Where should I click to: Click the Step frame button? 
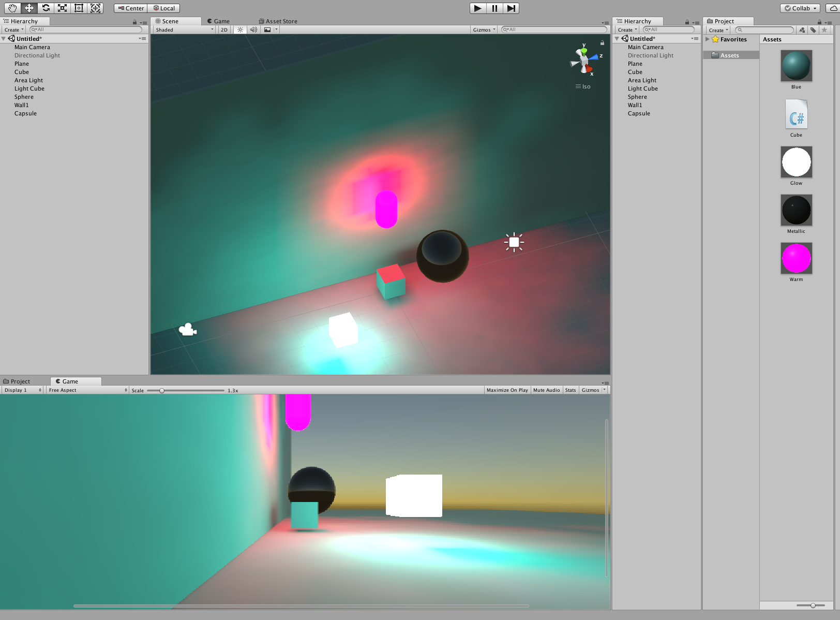pyautogui.click(x=511, y=8)
